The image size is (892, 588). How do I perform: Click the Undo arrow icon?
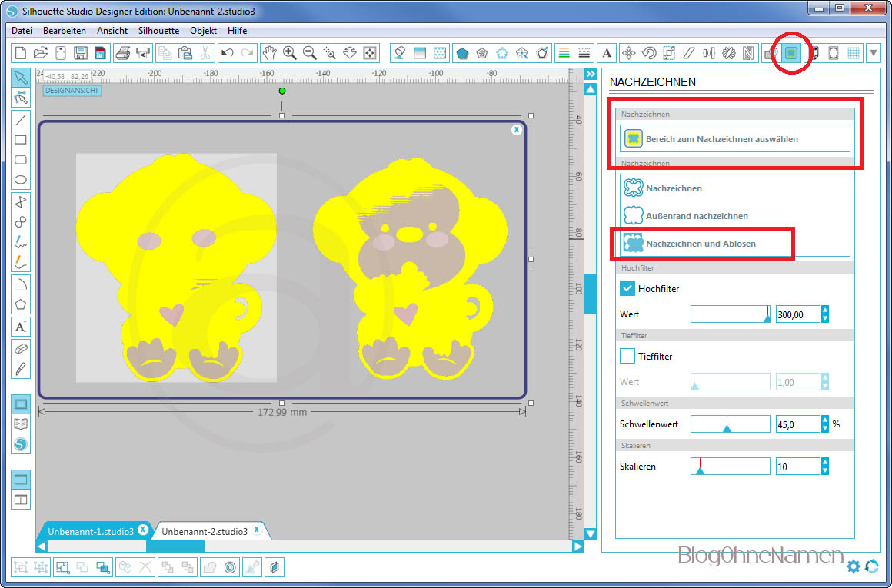tap(227, 53)
